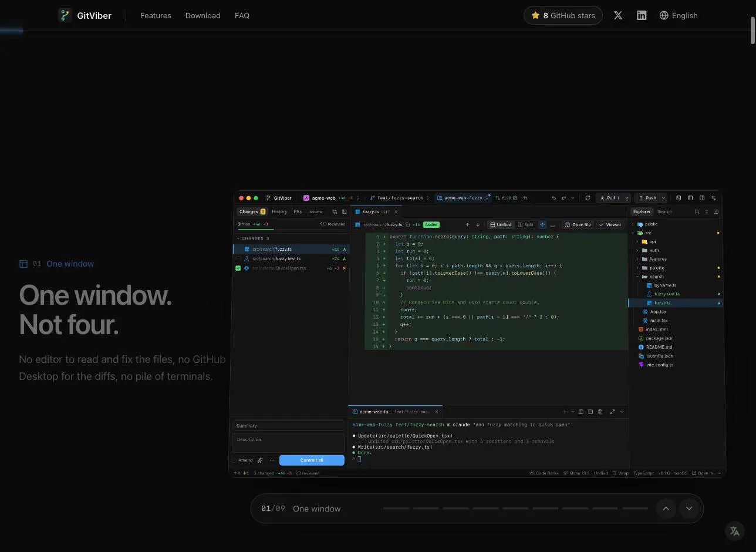The height and width of the screenshot is (552, 756).
Task: Toggle the Viewed button for fuzzy.ts
Action: (x=610, y=225)
